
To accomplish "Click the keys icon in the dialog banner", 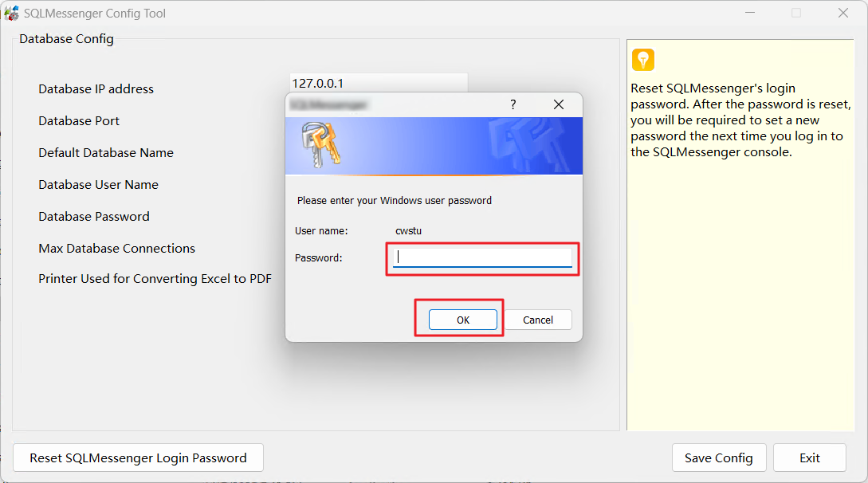I will tap(320, 146).
